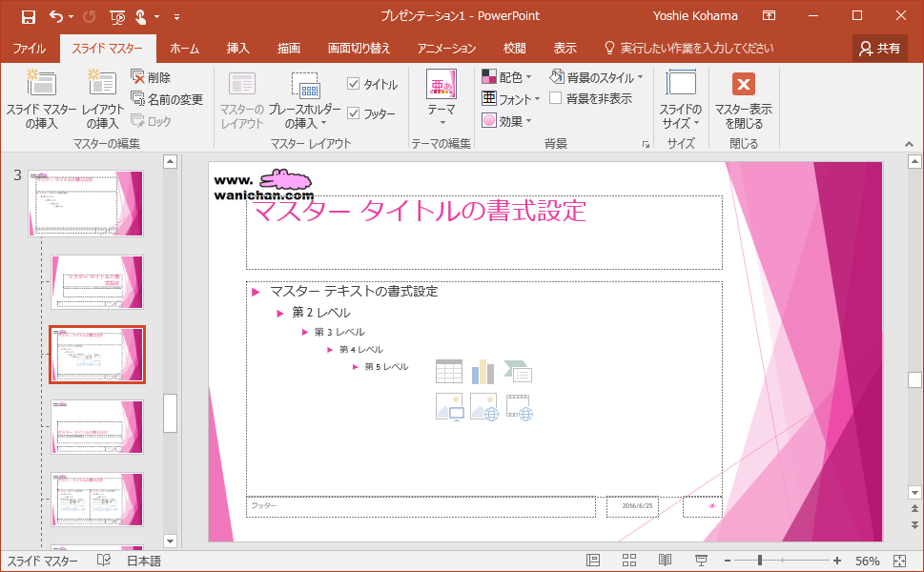Undo the last action

click(56, 16)
